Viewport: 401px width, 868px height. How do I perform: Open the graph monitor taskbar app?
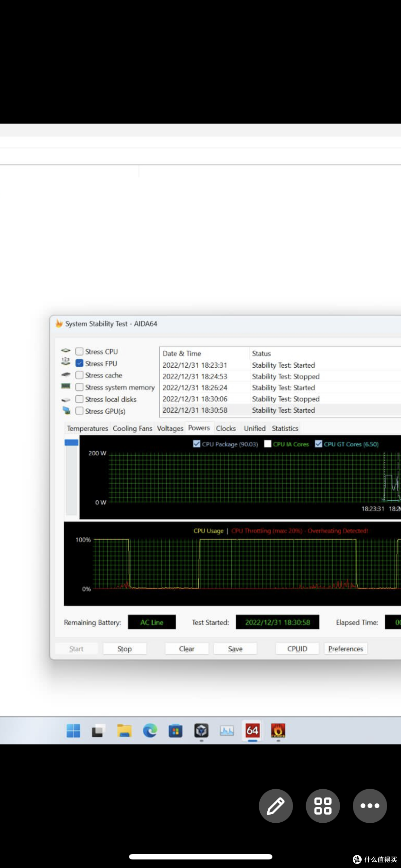pyautogui.click(x=227, y=731)
